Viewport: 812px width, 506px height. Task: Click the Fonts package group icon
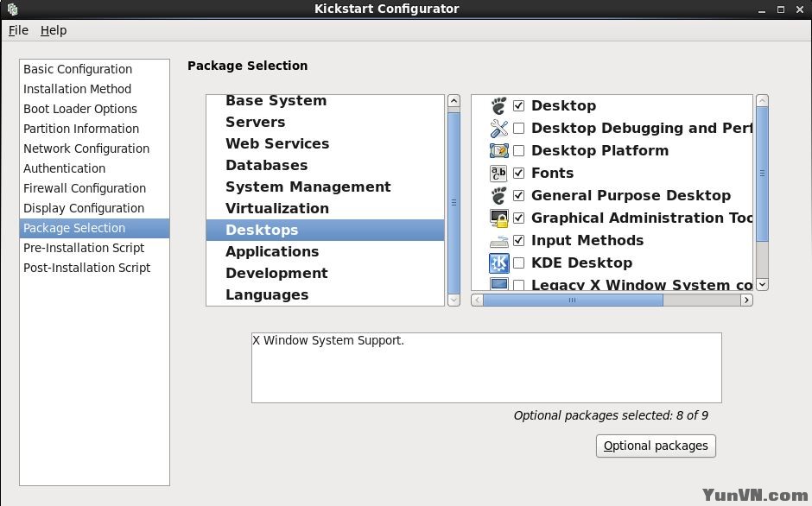click(x=499, y=174)
